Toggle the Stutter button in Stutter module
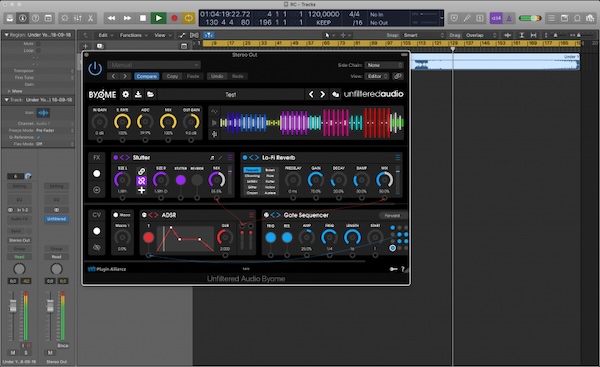Screen dimensions: 600x367 click(180, 180)
